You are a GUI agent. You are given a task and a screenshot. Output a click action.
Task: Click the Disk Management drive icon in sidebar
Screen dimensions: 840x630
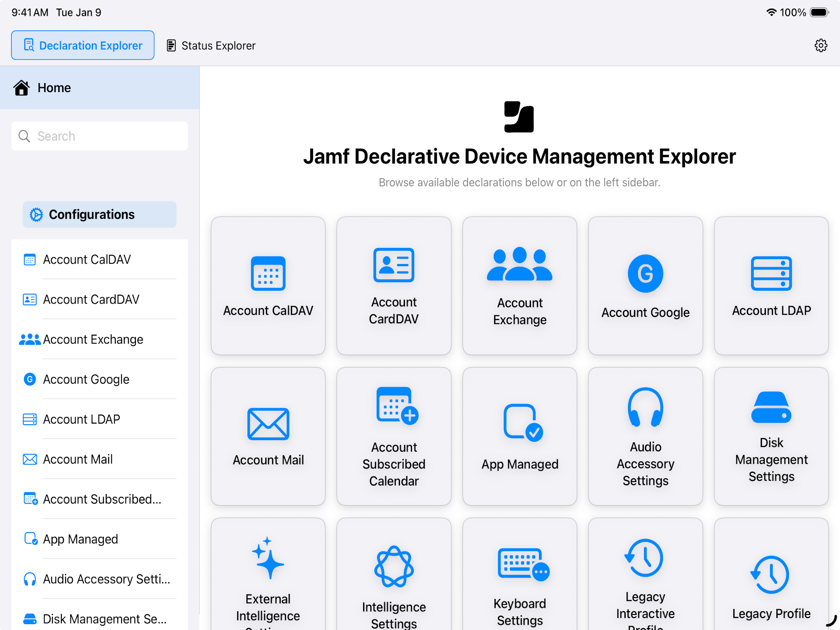pyautogui.click(x=30, y=619)
